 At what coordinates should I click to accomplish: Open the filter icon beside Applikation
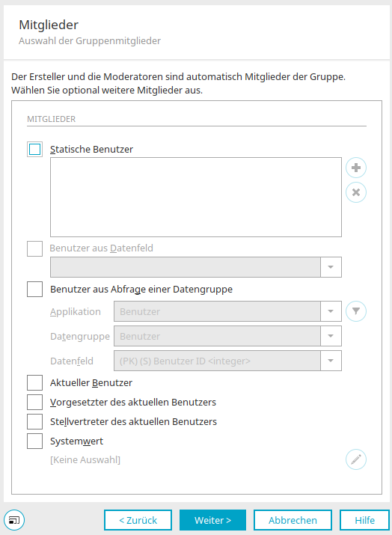pos(356,311)
